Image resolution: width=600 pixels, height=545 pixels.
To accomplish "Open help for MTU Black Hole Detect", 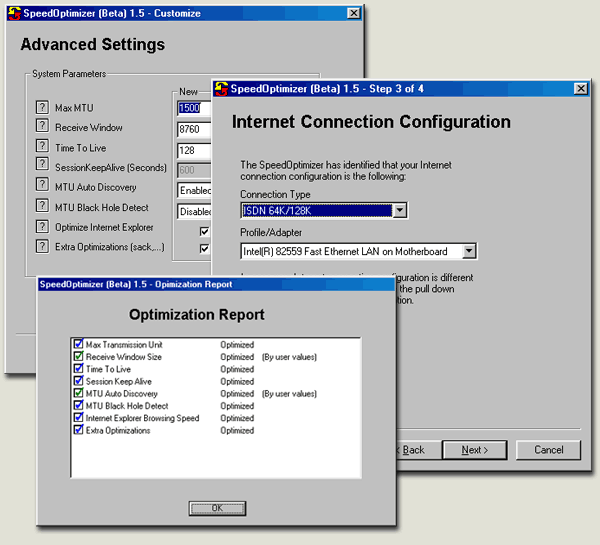I will point(42,206).
